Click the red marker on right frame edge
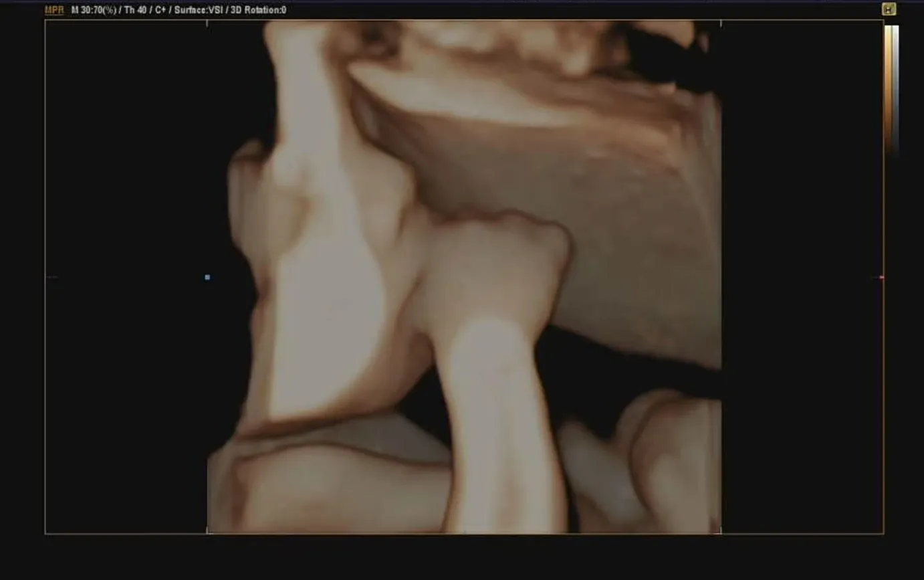Viewport: 924px width, 580px height. 881,277
